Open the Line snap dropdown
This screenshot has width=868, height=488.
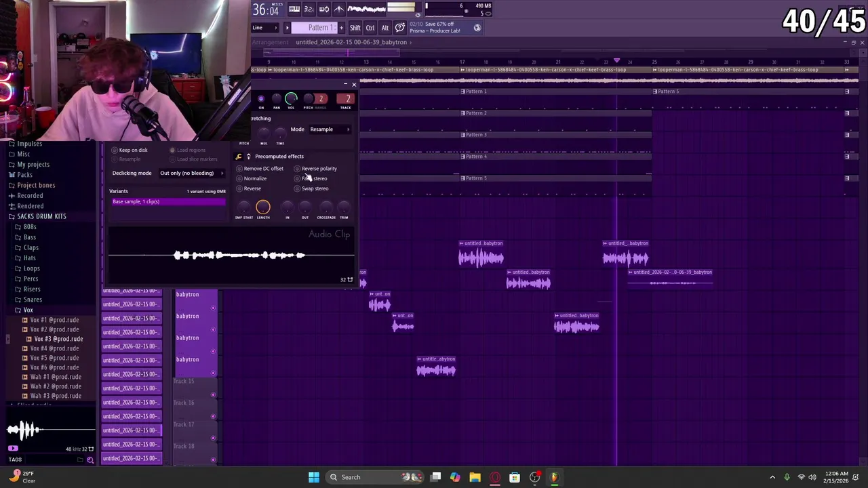265,28
